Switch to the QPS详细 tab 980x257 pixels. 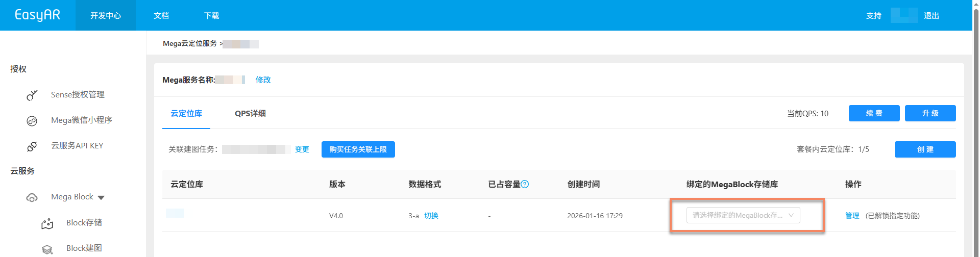tap(250, 113)
